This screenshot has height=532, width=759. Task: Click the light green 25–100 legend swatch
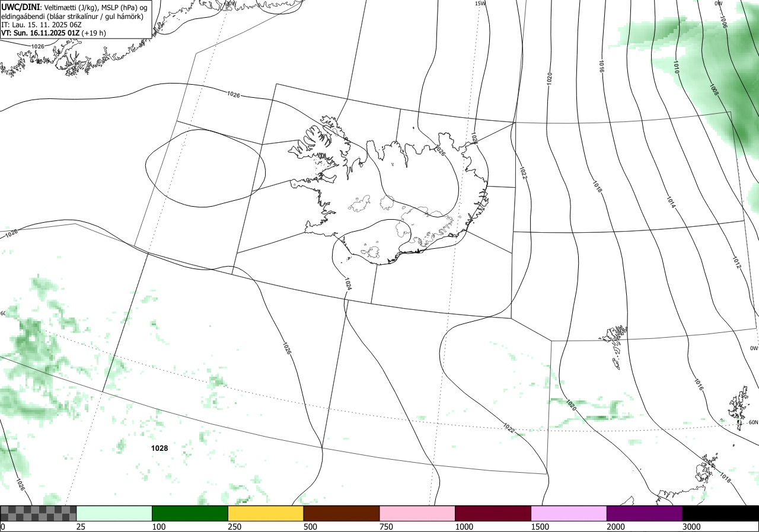pyautogui.click(x=114, y=513)
